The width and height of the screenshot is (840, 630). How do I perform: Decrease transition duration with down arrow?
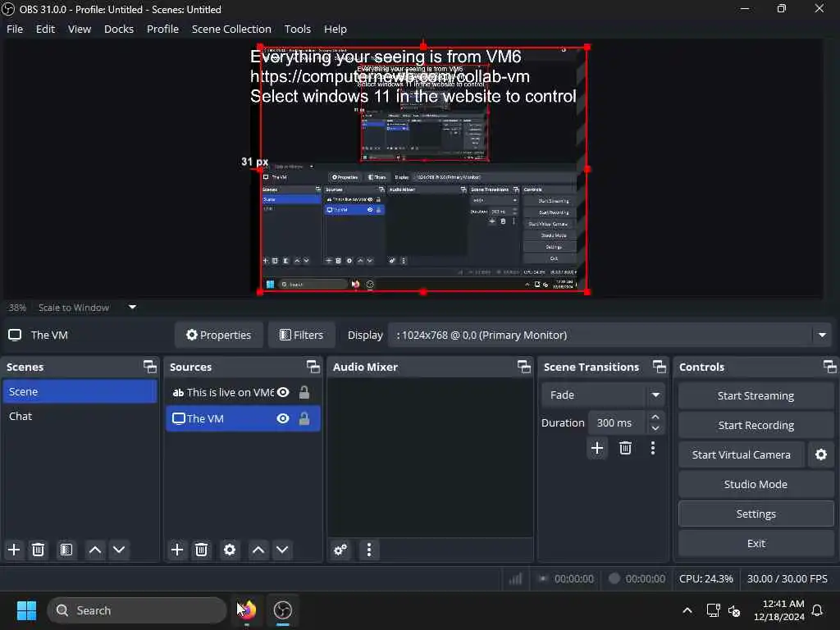[x=655, y=428]
